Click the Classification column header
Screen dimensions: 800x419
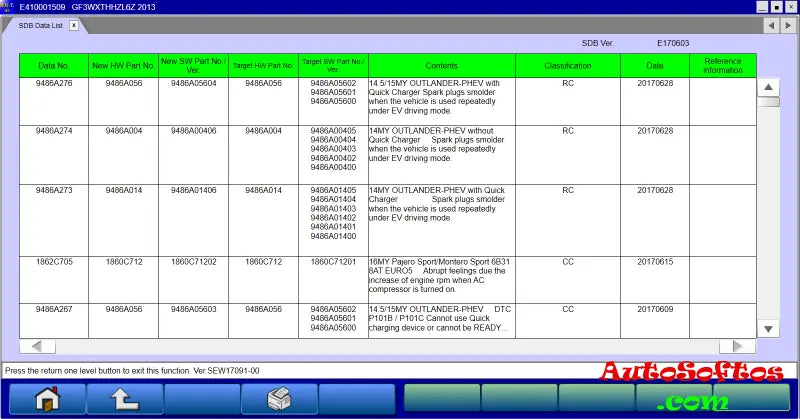coord(568,66)
